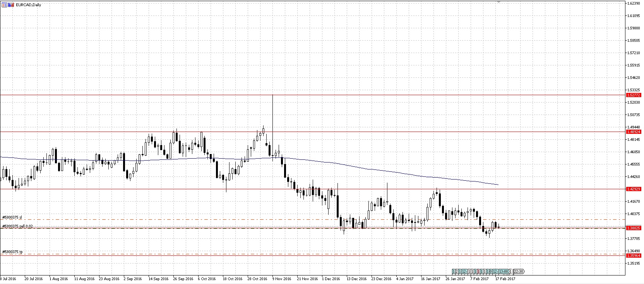The height and width of the screenshot is (284, 644).
Task: Click the 9 Nov 2016 date label
Action: [282, 279]
